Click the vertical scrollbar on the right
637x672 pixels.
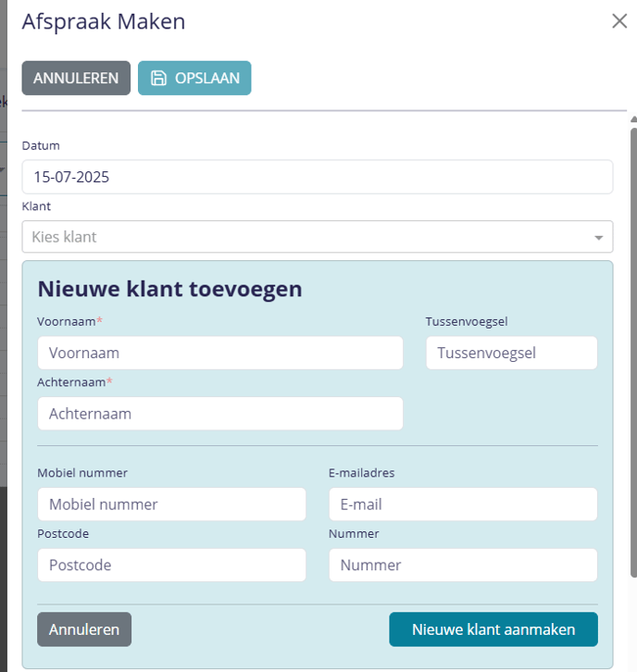click(632, 352)
